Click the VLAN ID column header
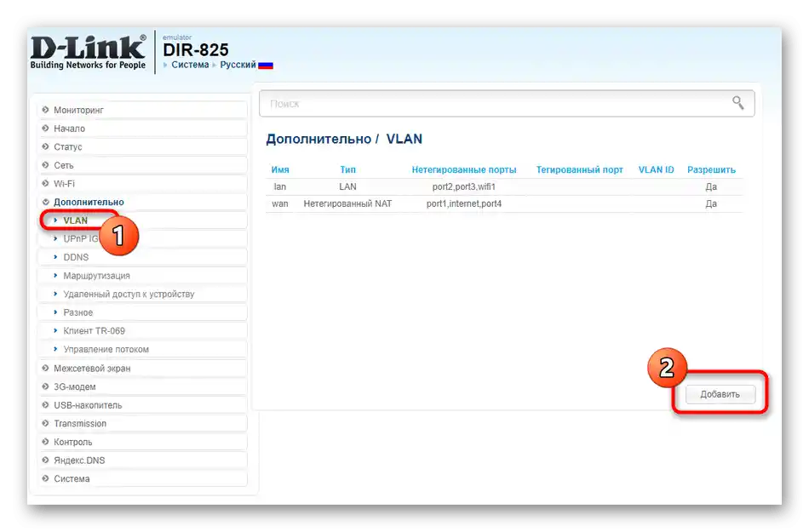The width and height of the screenshot is (809, 532). [x=656, y=169]
